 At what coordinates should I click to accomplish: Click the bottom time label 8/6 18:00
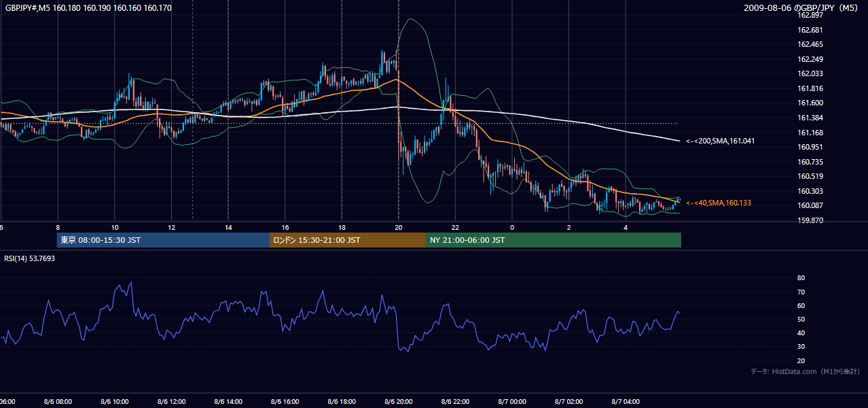(x=342, y=402)
